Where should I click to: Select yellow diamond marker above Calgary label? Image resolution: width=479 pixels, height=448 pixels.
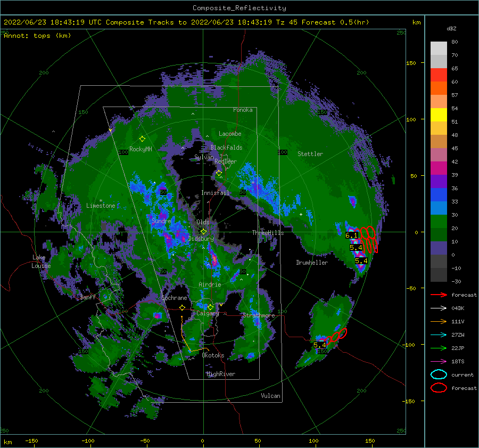coord(210,307)
